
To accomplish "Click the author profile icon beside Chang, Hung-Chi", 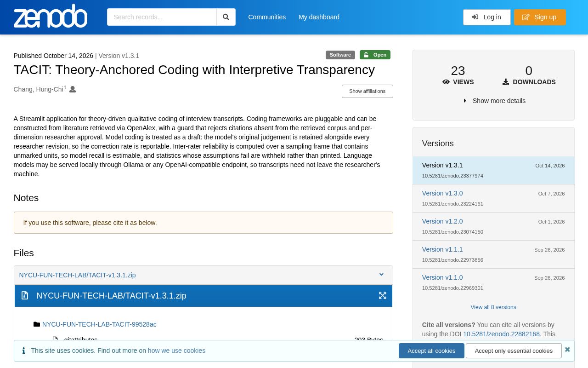I will [73, 89].
